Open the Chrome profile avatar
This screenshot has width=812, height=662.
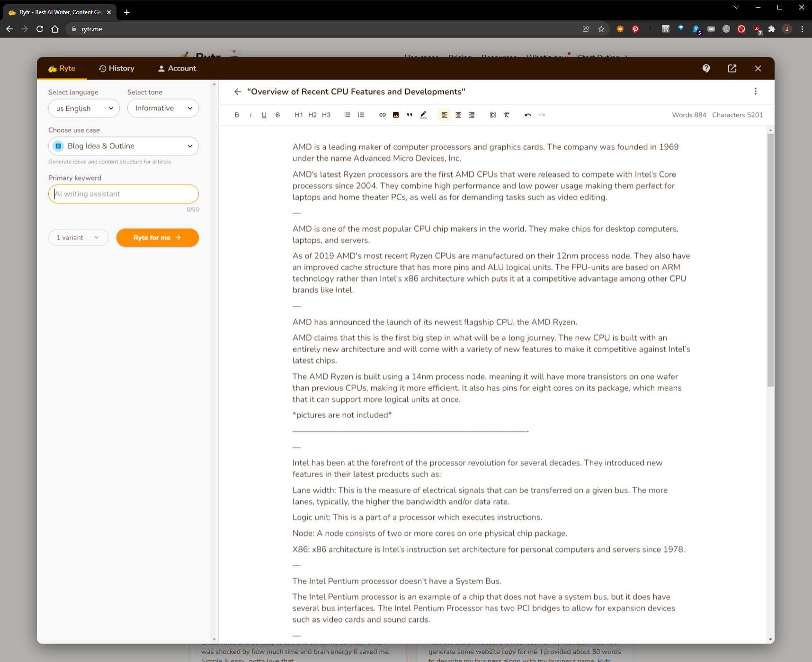(x=787, y=29)
